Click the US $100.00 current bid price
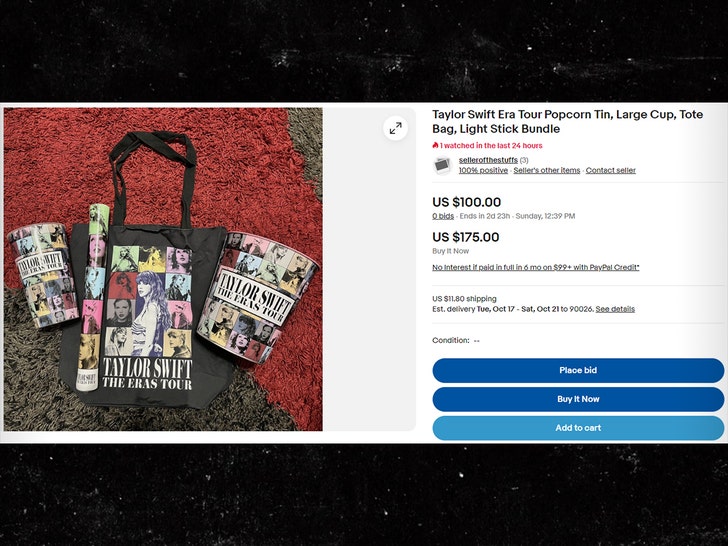728x546 pixels. click(x=467, y=202)
